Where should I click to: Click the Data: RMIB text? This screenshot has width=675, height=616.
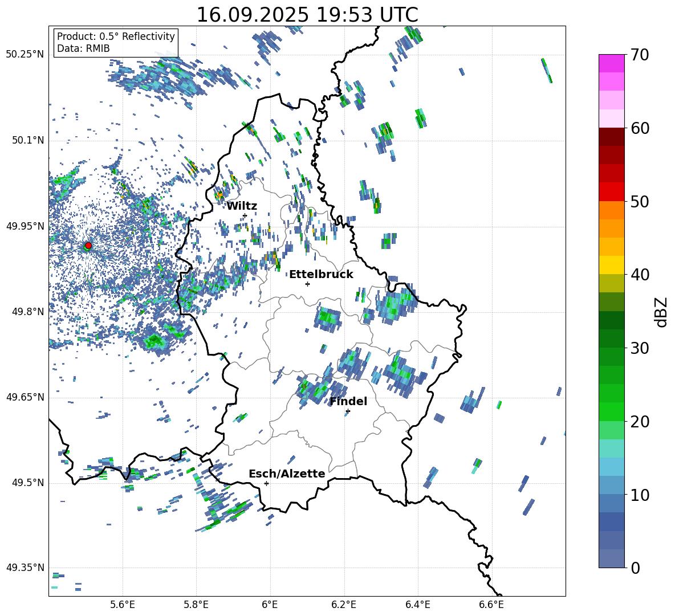point(83,48)
